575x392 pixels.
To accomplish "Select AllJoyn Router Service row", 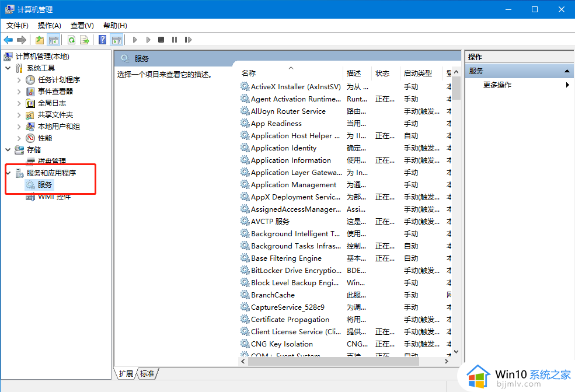I will (346, 111).
